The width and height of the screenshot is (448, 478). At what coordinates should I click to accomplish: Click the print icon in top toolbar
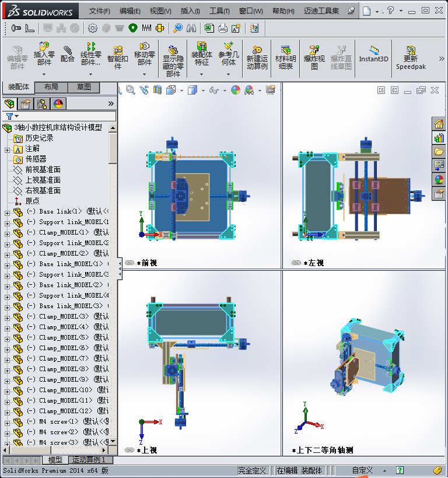223,29
